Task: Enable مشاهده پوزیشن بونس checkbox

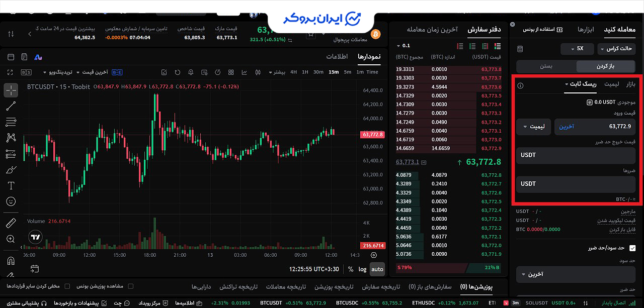Action: [x=131, y=286]
